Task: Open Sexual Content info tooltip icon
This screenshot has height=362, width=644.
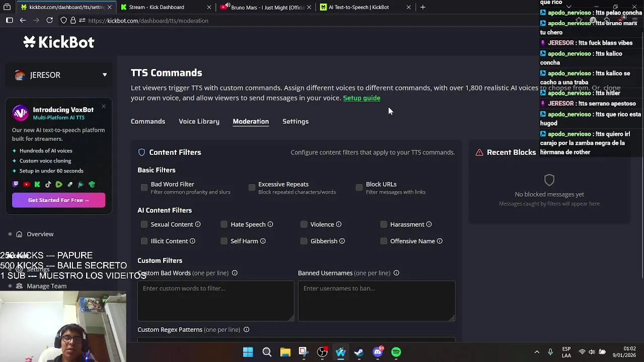Action: point(198,224)
